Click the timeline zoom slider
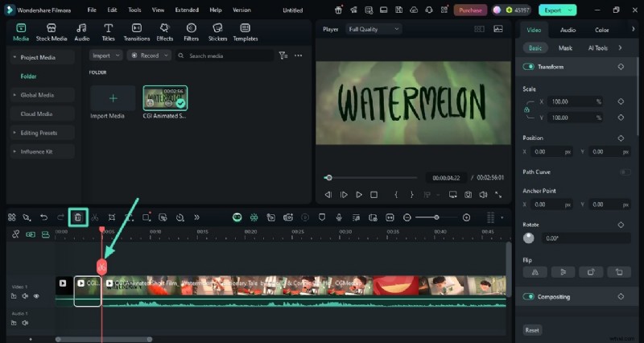The image size is (644, 343). pyautogui.click(x=437, y=217)
